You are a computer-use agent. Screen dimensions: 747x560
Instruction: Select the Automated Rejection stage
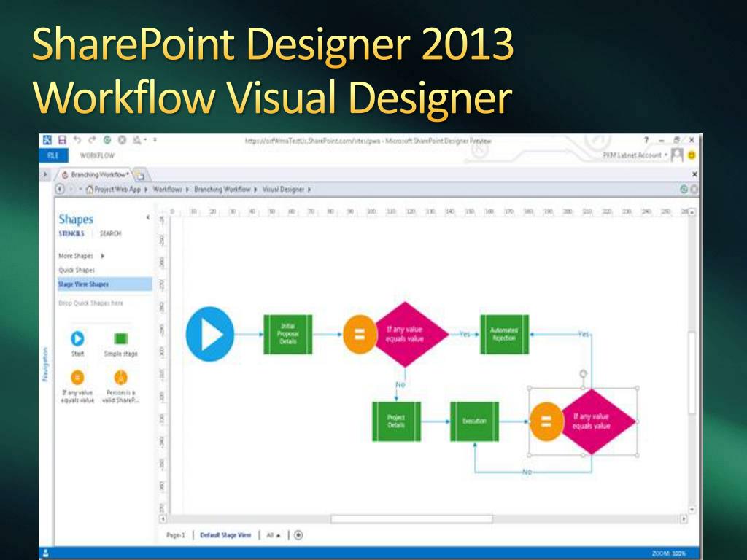pos(505,334)
